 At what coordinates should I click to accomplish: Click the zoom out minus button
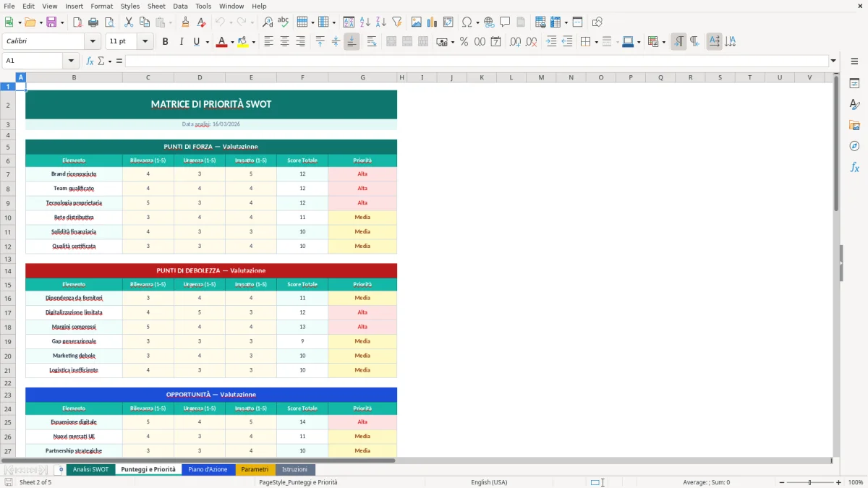[x=781, y=482]
